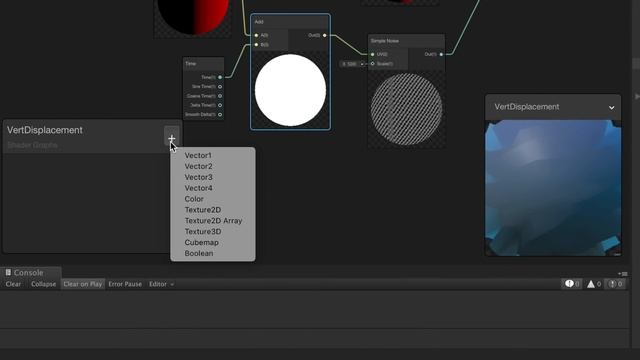Click the Simple Noise Scale value field

point(350,64)
